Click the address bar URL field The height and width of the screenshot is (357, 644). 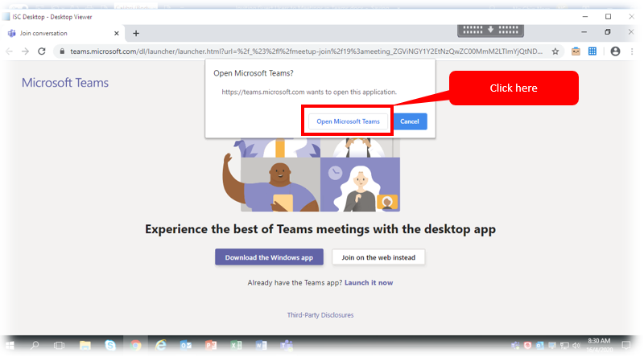pyautogui.click(x=306, y=51)
